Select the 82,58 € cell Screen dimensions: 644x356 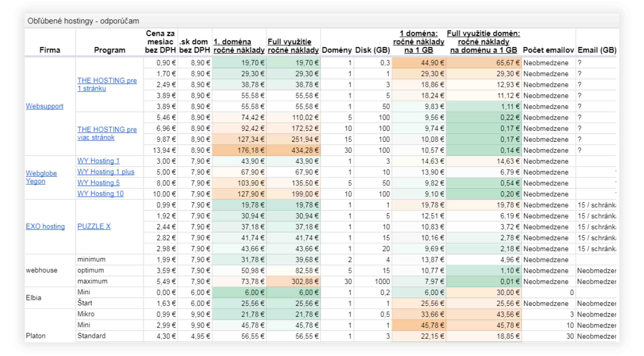coord(293,270)
